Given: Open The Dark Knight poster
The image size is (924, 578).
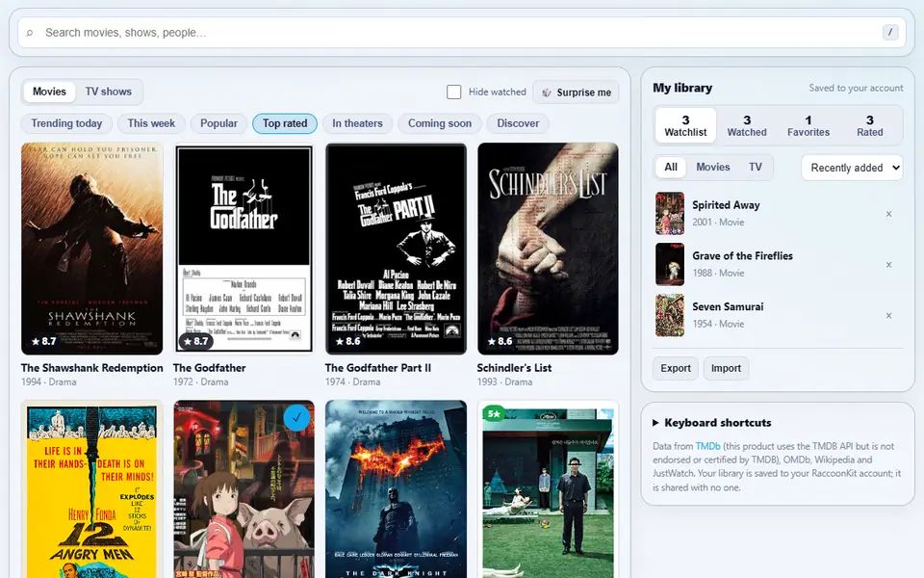Looking at the screenshot, I should 396,489.
